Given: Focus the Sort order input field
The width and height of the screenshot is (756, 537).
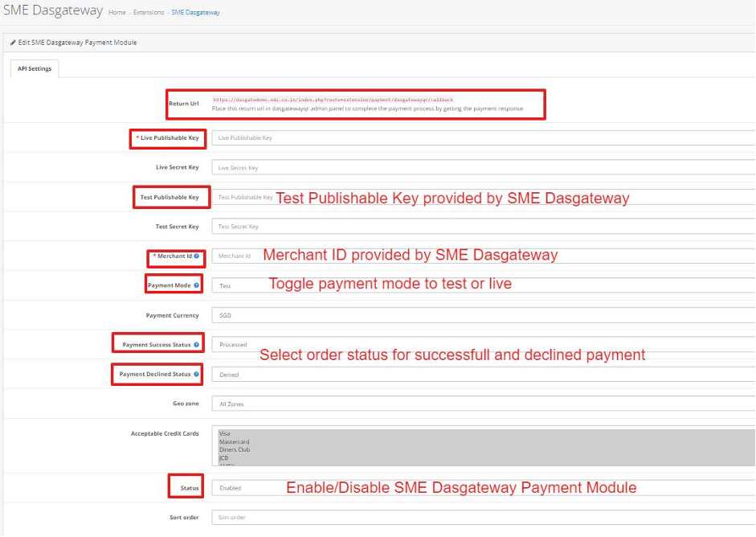Looking at the screenshot, I should [x=484, y=518].
